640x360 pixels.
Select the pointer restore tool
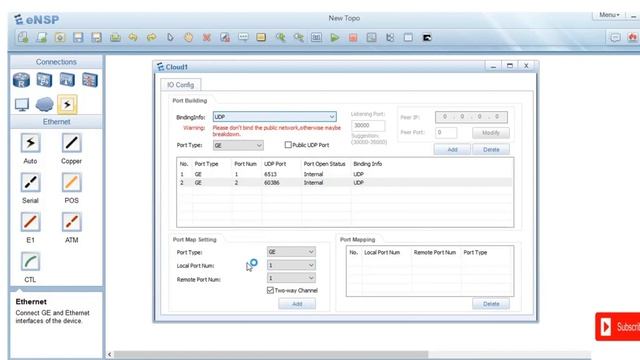[x=170, y=38]
